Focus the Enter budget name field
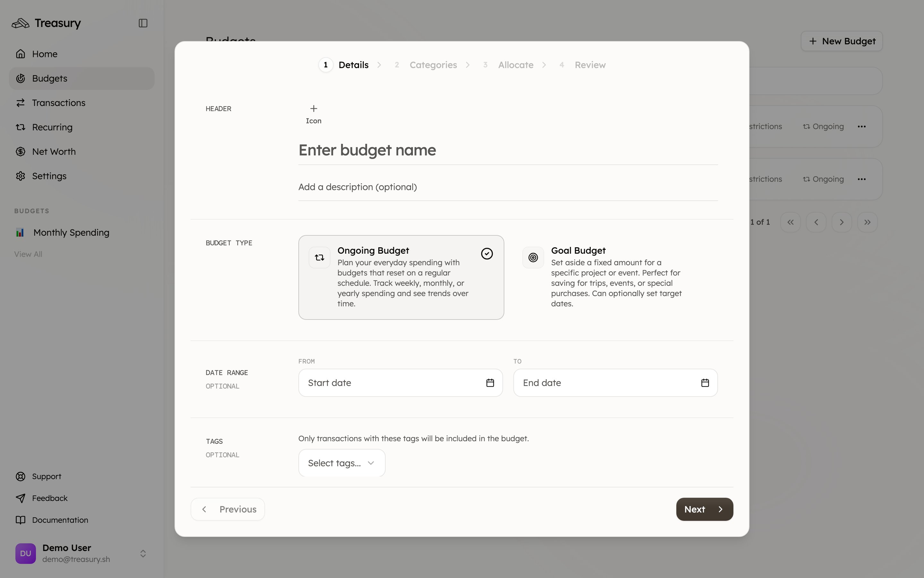This screenshot has width=924, height=578. pyautogui.click(x=508, y=150)
